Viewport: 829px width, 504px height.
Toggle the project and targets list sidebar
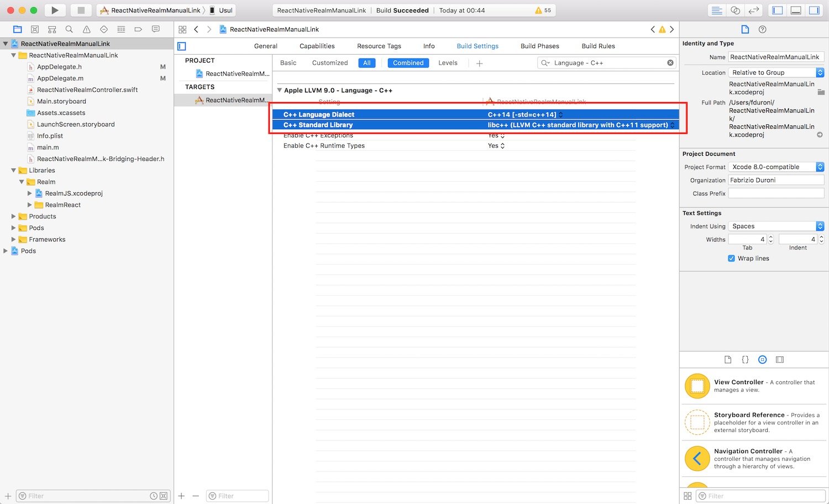coord(182,46)
